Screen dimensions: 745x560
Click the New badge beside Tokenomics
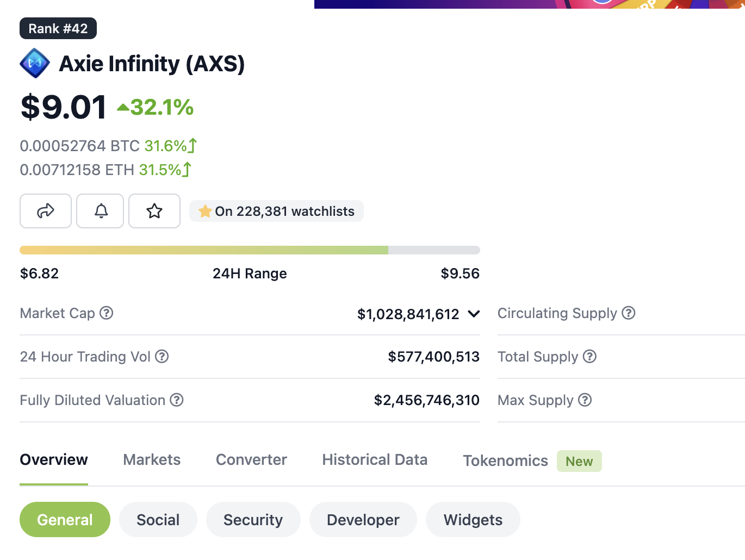click(579, 461)
